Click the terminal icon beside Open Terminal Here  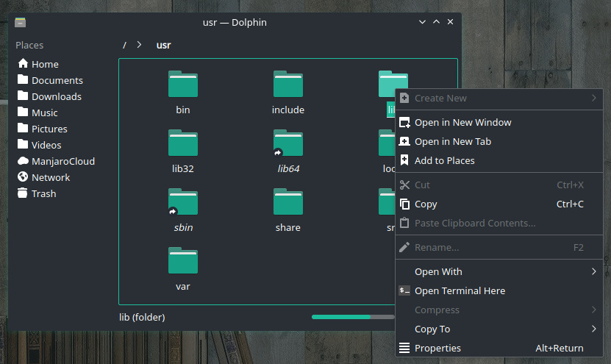[404, 290]
